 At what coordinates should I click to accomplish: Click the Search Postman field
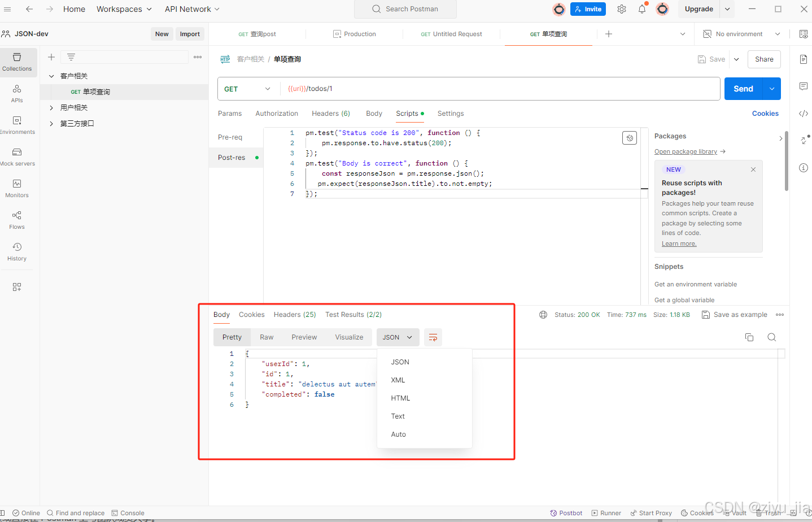[405, 9]
